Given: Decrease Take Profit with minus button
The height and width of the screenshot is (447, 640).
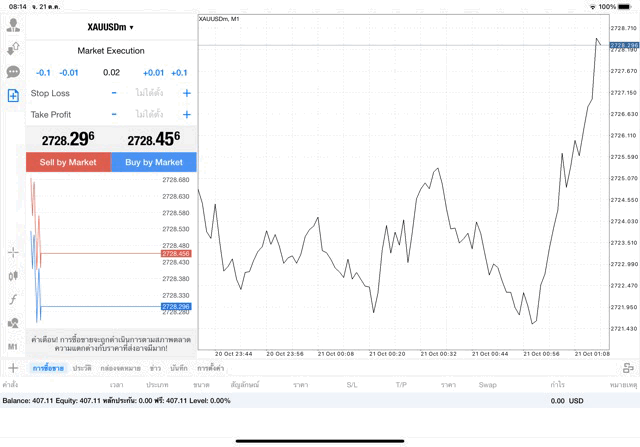Looking at the screenshot, I should point(114,115).
